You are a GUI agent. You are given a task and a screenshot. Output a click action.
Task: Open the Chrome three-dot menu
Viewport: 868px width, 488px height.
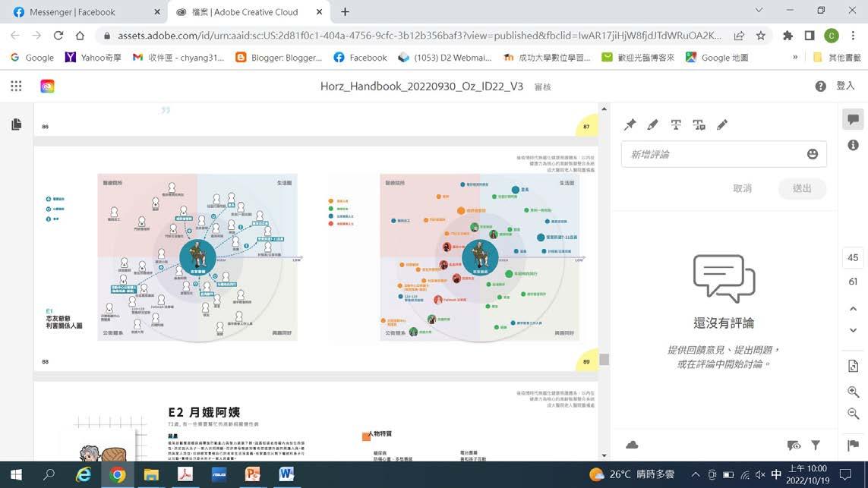tap(853, 36)
